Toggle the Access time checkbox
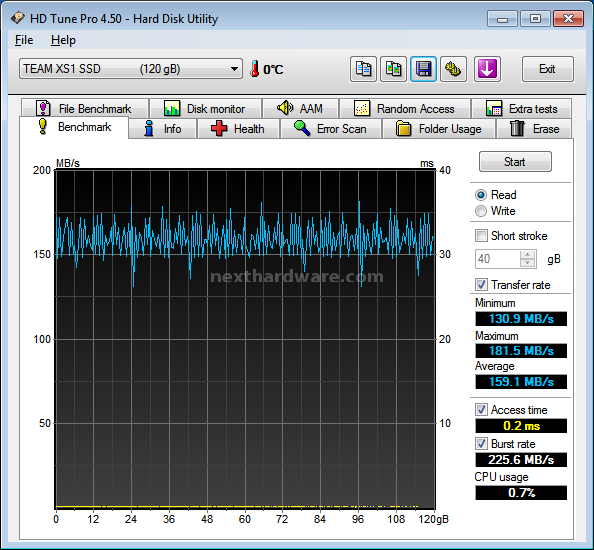The height and width of the screenshot is (550, 594). [x=481, y=409]
